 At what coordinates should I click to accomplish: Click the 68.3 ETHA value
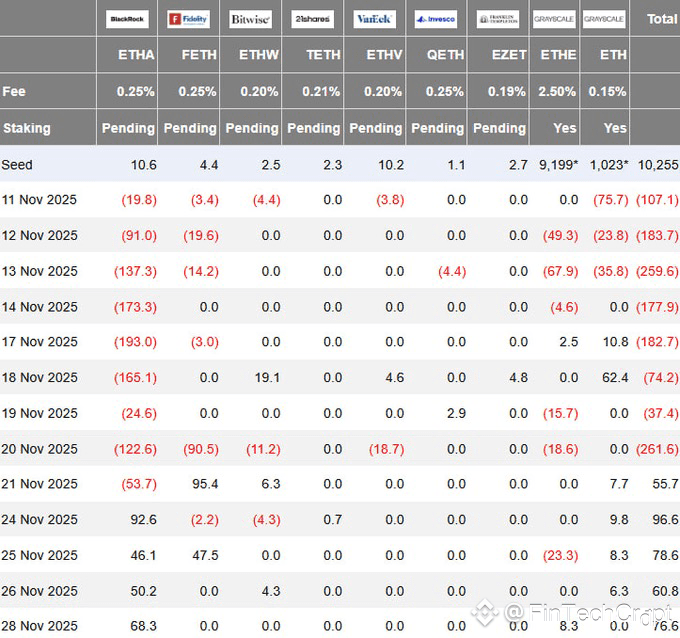coord(143,626)
